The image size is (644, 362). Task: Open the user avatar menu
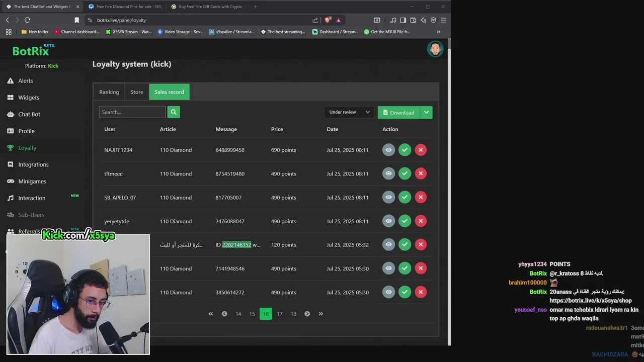(435, 49)
